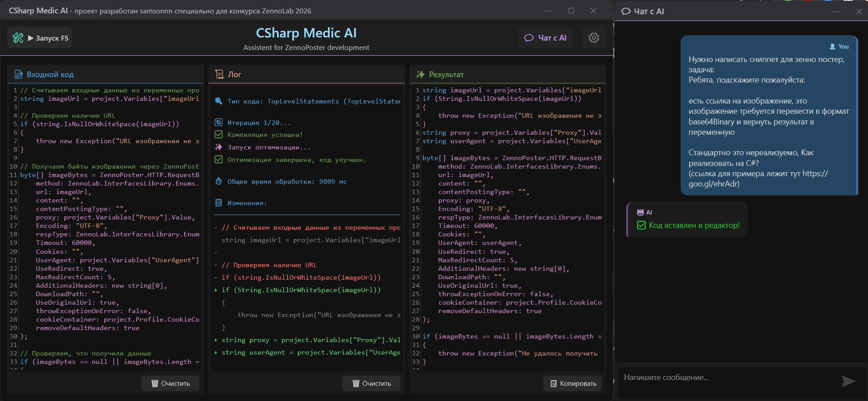The width and height of the screenshot is (868, 401).
Task: Open the Чат с AI chat panel
Action: tap(545, 38)
